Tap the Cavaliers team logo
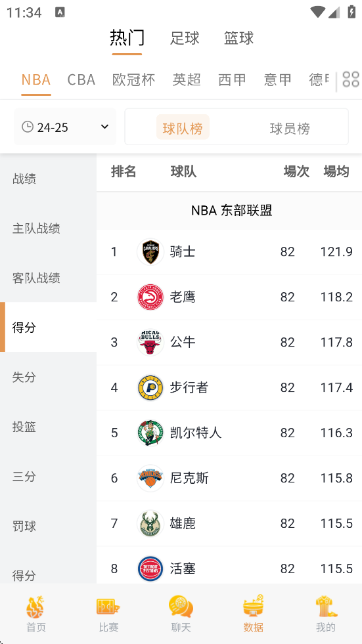This screenshot has width=362, height=644. [150, 252]
